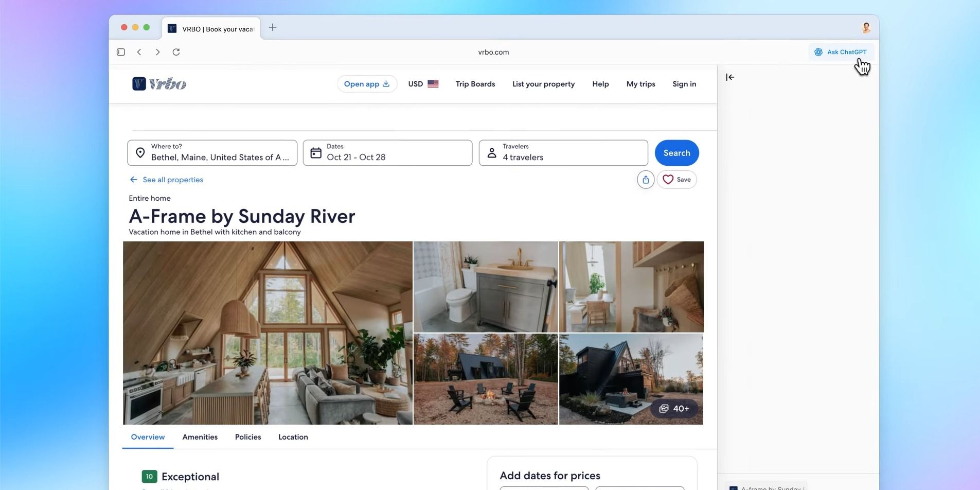Click the Where to destination field

(212, 153)
